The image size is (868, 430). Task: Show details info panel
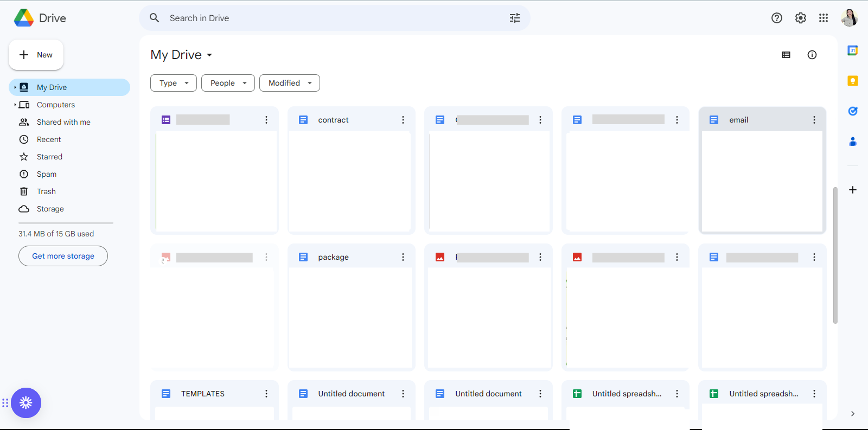click(x=812, y=55)
